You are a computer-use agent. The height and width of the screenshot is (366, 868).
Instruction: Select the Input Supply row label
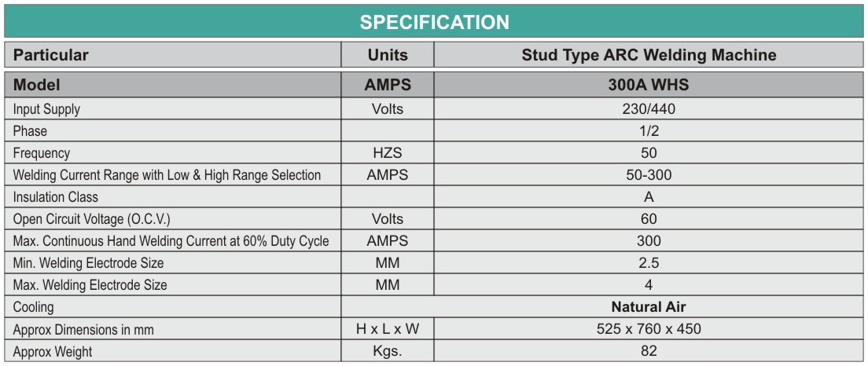point(46,110)
